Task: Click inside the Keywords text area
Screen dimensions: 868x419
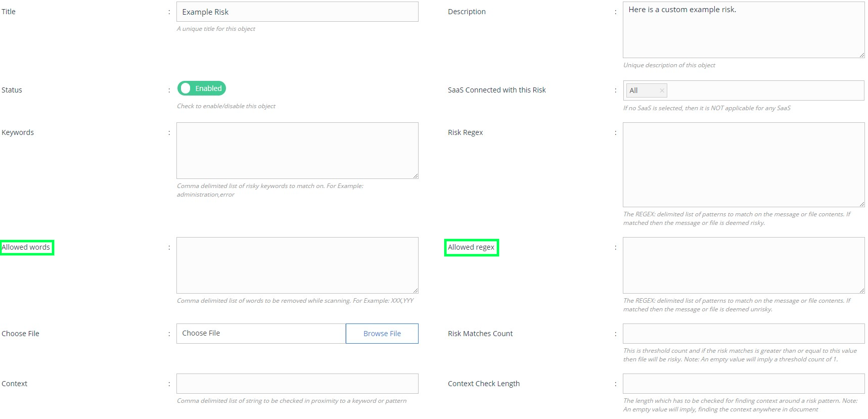Action: point(297,151)
